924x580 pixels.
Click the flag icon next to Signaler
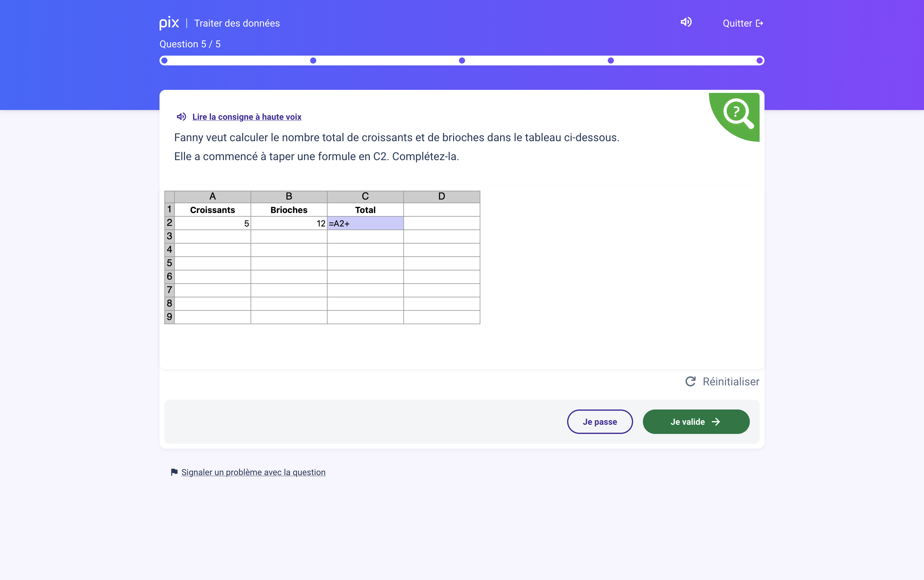[174, 472]
